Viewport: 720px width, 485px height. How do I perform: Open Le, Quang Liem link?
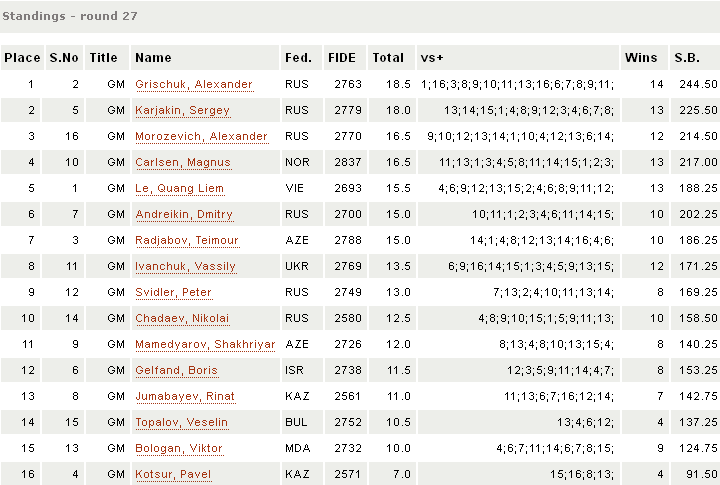pyautogui.click(x=179, y=189)
